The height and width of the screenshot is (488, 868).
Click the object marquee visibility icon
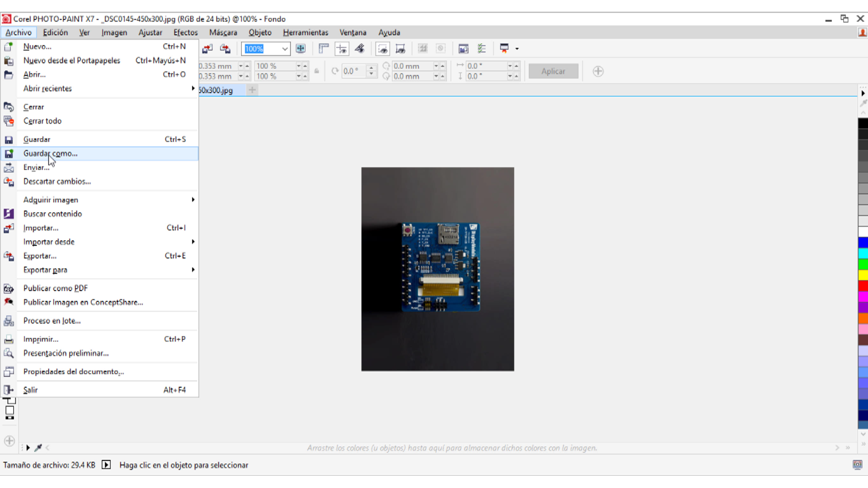click(x=400, y=49)
